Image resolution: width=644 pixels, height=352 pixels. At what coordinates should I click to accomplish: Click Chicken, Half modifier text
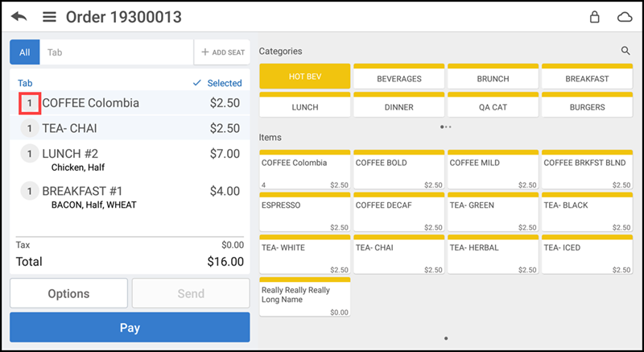coord(78,168)
